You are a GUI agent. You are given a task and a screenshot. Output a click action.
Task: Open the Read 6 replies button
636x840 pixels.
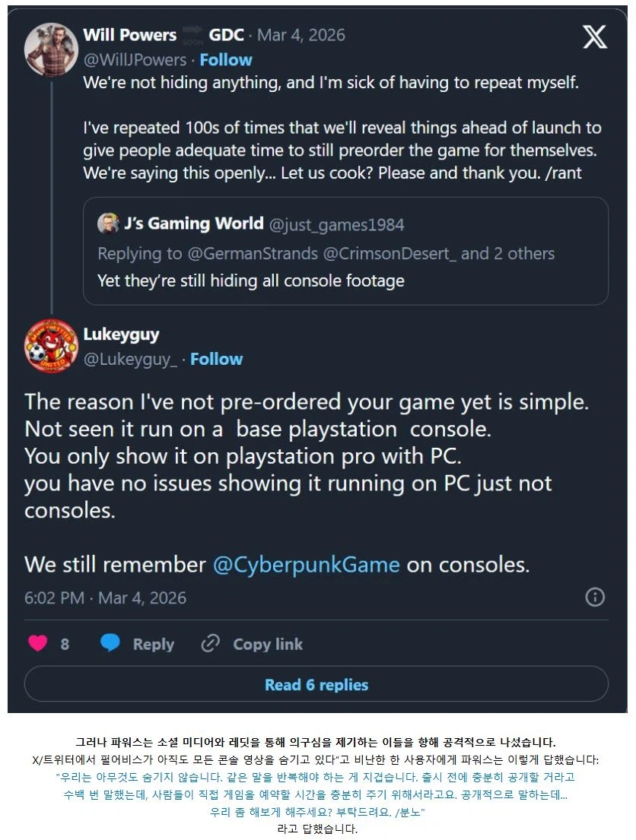pyautogui.click(x=316, y=684)
